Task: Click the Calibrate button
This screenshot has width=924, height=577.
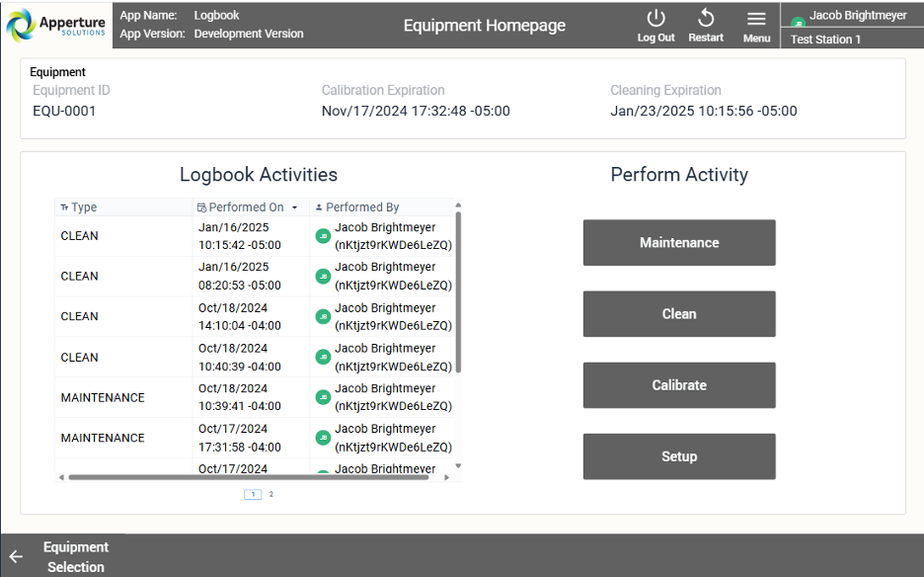Action: coord(679,385)
